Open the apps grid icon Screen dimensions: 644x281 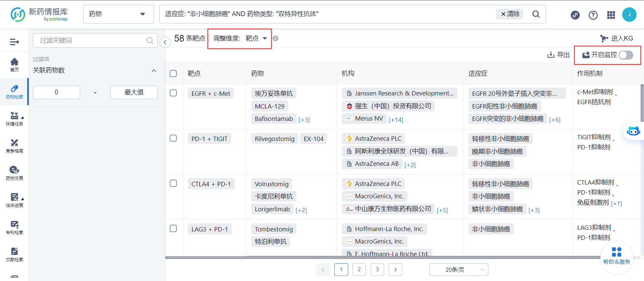611,15
